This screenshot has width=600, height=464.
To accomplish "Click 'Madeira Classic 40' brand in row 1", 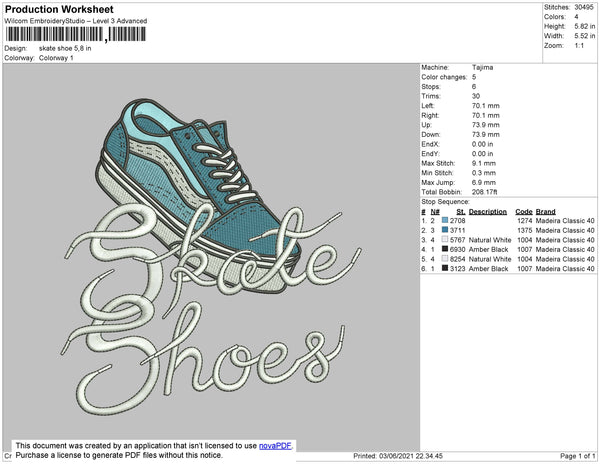I will pos(565,221).
